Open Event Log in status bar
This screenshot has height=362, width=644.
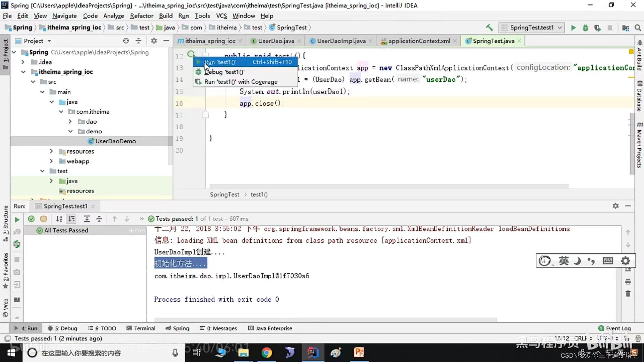pyautogui.click(x=614, y=328)
